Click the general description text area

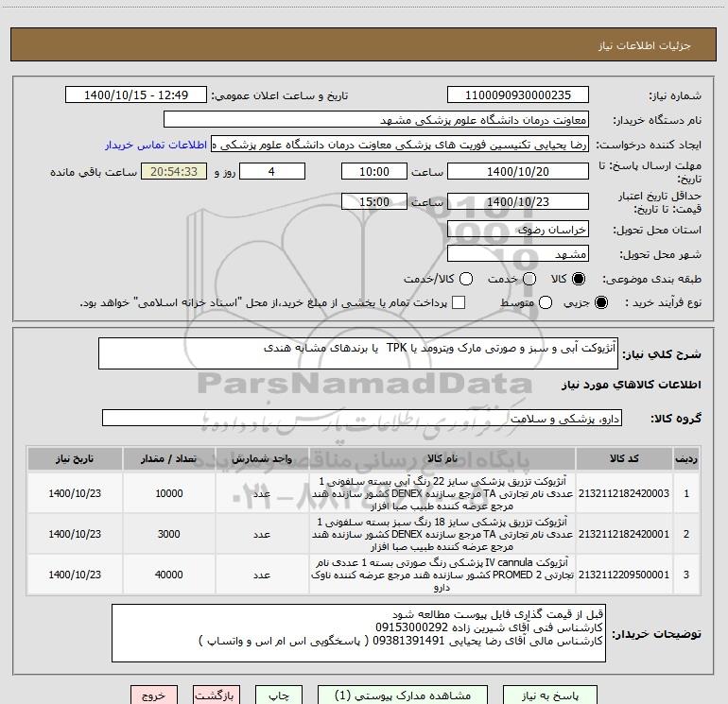[358, 353]
